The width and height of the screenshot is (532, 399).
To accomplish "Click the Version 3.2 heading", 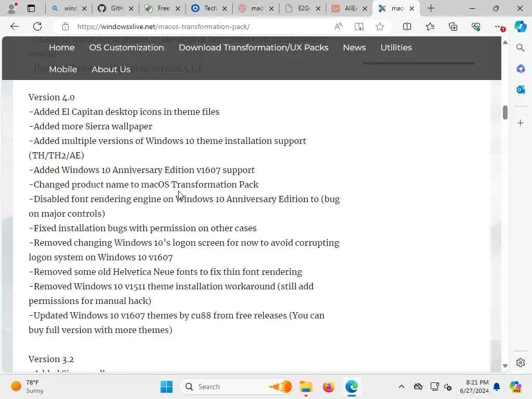I will pyautogui.click(x=51, y=359).
